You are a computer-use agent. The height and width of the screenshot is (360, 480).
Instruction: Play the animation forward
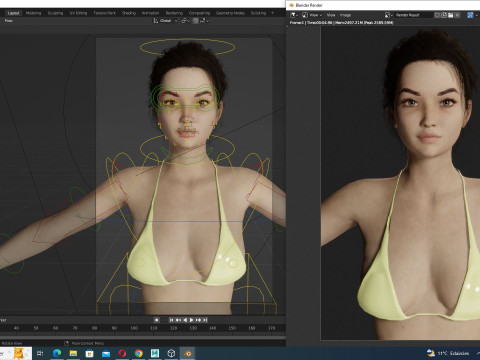tap(191, 320)
